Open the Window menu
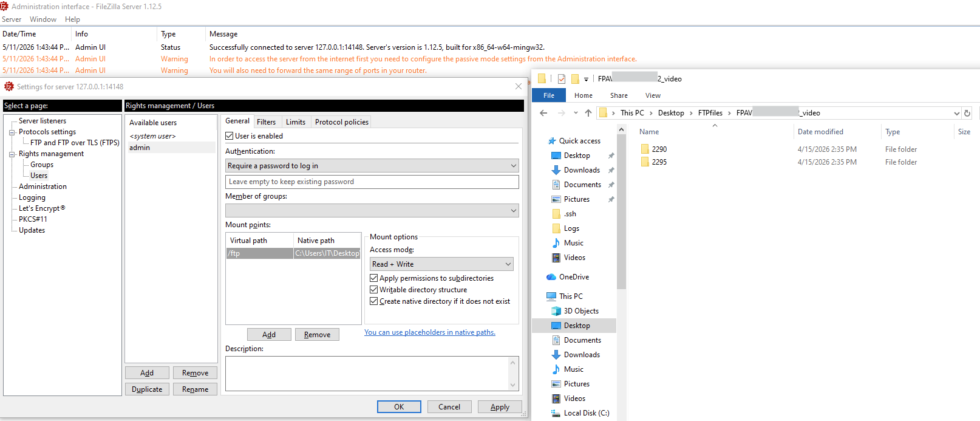The image size is (980, 421). pos(43,19)
